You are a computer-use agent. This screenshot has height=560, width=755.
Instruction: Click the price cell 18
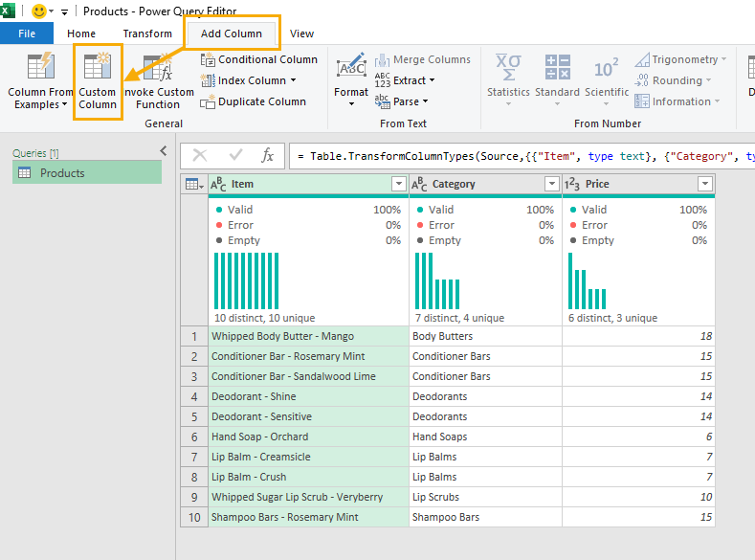pyautogui.click(x=638, y=336)
